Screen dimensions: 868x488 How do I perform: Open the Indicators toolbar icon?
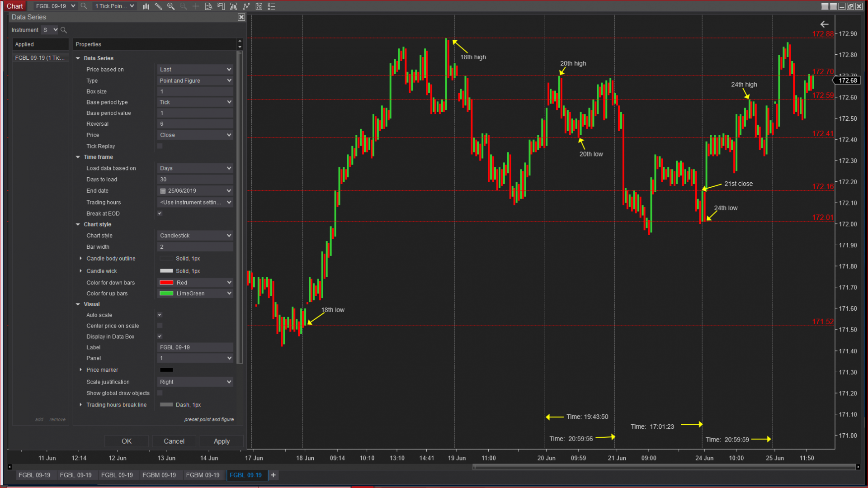234,6
